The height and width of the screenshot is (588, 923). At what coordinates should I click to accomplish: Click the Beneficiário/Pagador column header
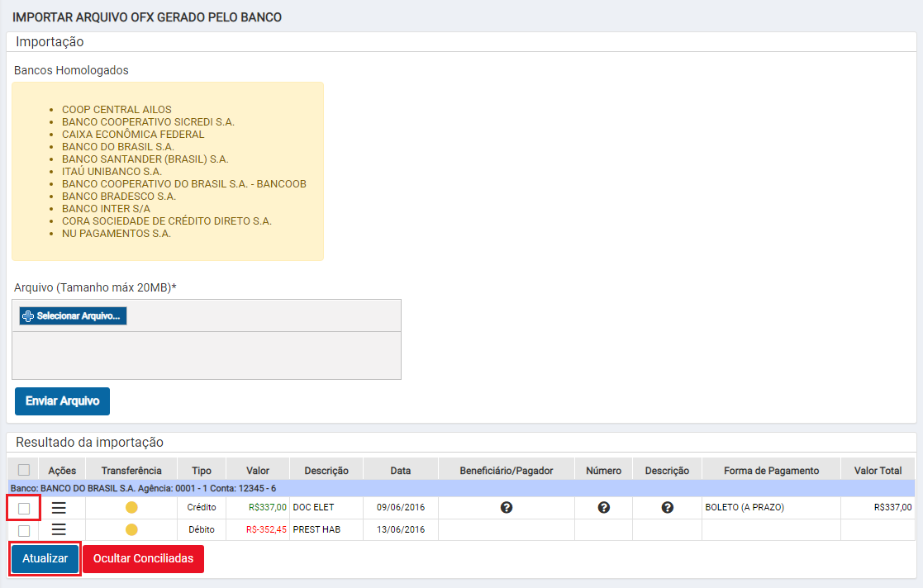[x=507, y=470]
